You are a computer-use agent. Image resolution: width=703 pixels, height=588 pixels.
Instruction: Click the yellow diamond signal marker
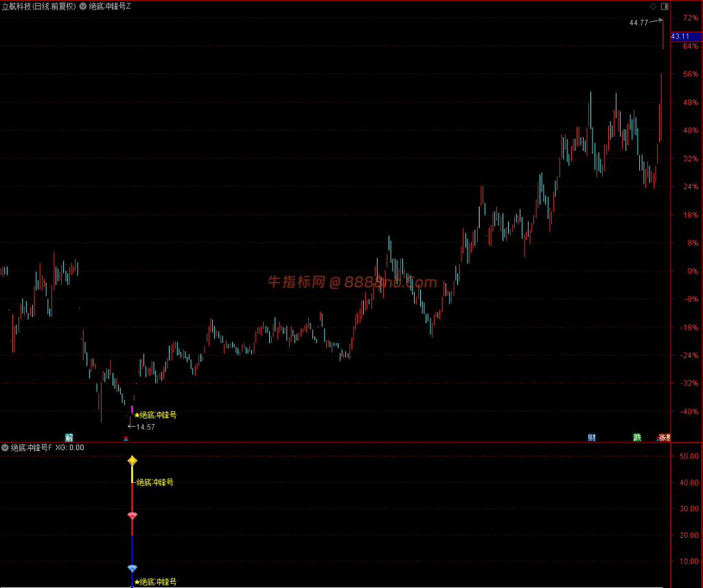tap(132, 460)
